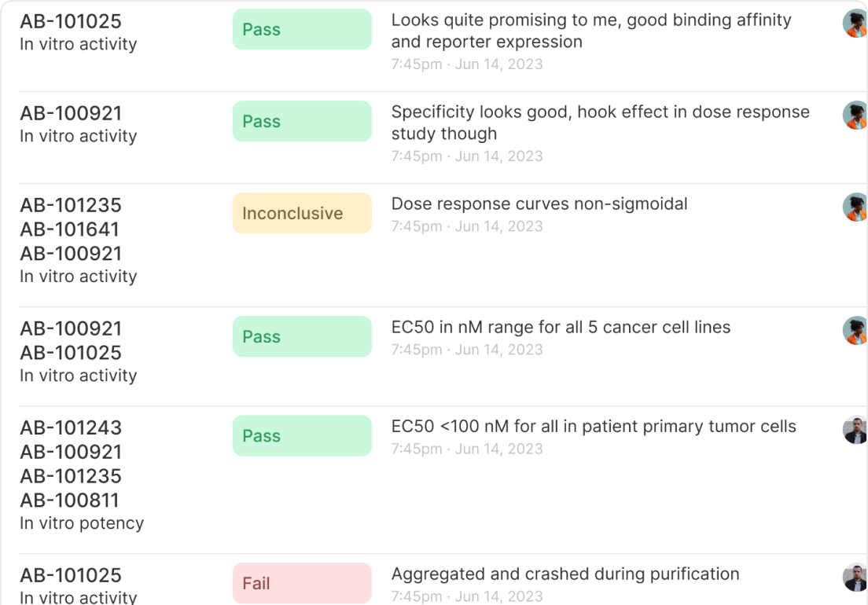This screenshot has height=605, width=868.
Task: Open AB-100811 entity link
Action: [x=71, y=500]
